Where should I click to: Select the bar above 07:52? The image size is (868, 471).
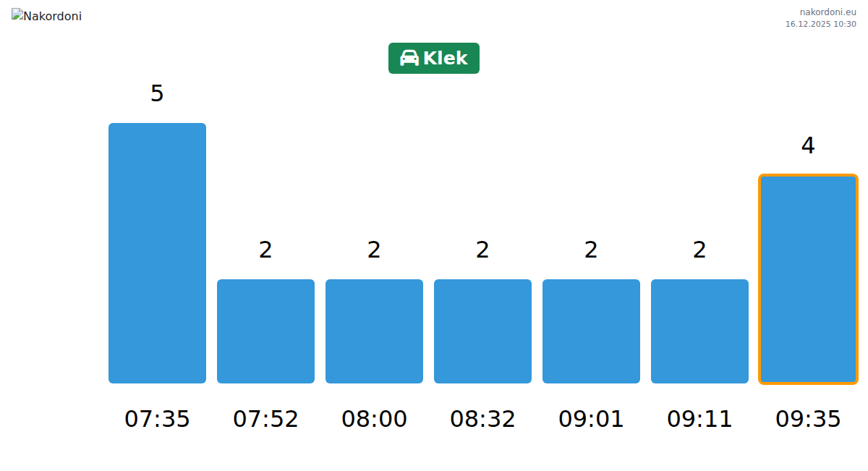tap(265, 331)
